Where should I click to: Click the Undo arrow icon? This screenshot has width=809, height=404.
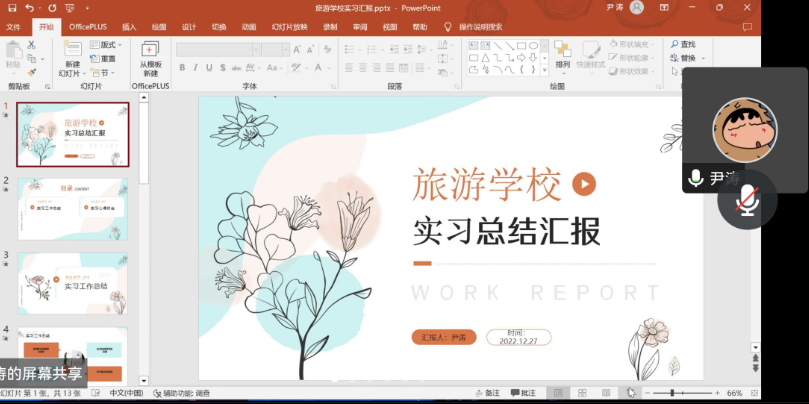pos(29,8)
